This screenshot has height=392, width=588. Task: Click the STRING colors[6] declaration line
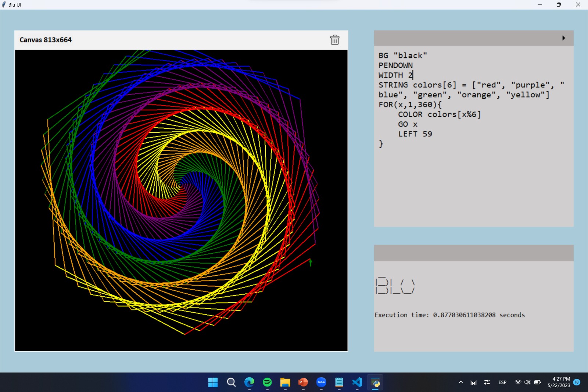point(471,90)
